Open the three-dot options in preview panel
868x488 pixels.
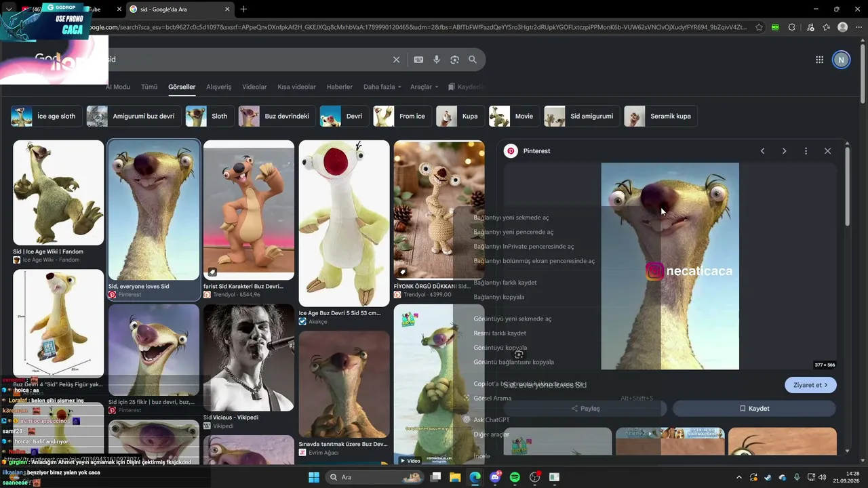tap(806, 151)
